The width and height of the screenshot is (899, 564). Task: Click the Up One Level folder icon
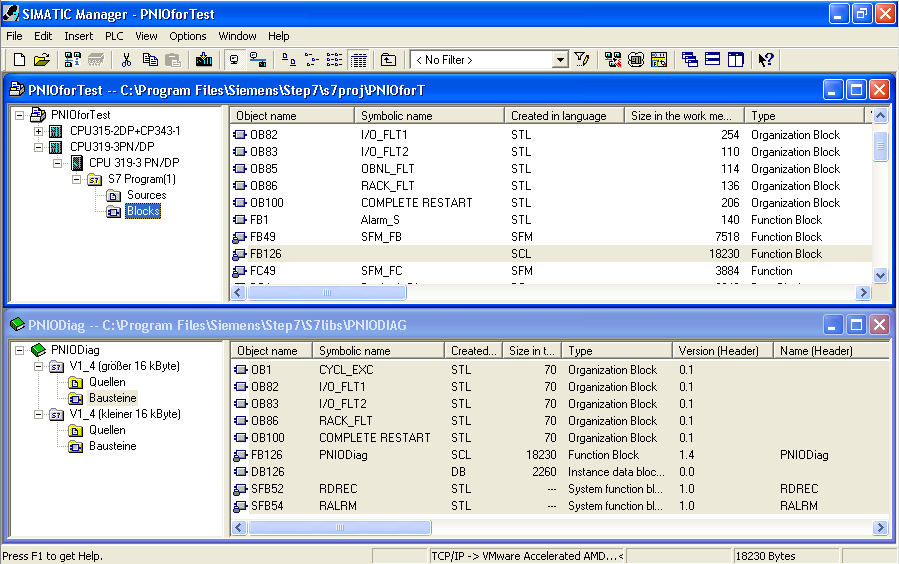(388, 60)
